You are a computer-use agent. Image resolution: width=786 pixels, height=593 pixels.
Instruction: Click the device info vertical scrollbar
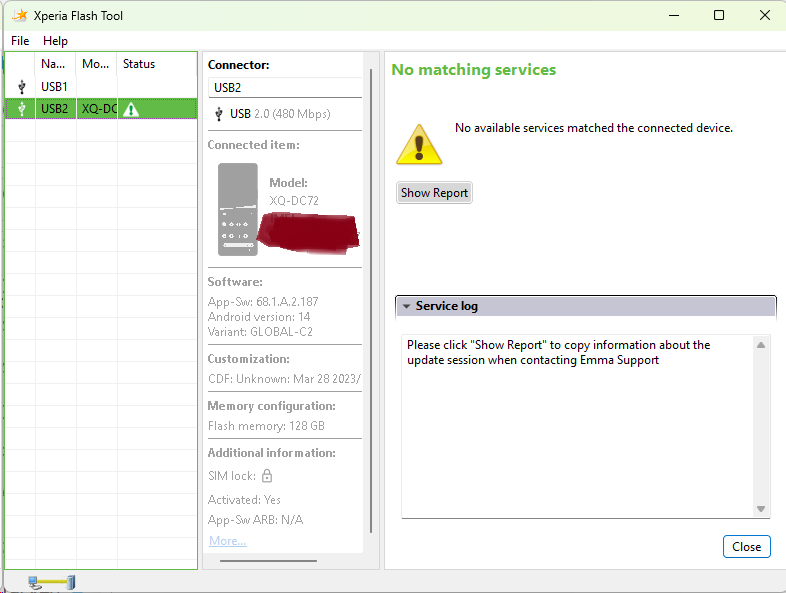click(x=371, y=301)
